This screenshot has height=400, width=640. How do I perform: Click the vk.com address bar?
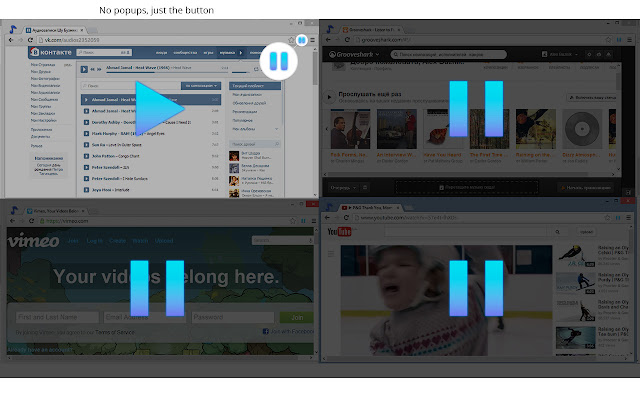pos(165,40)
